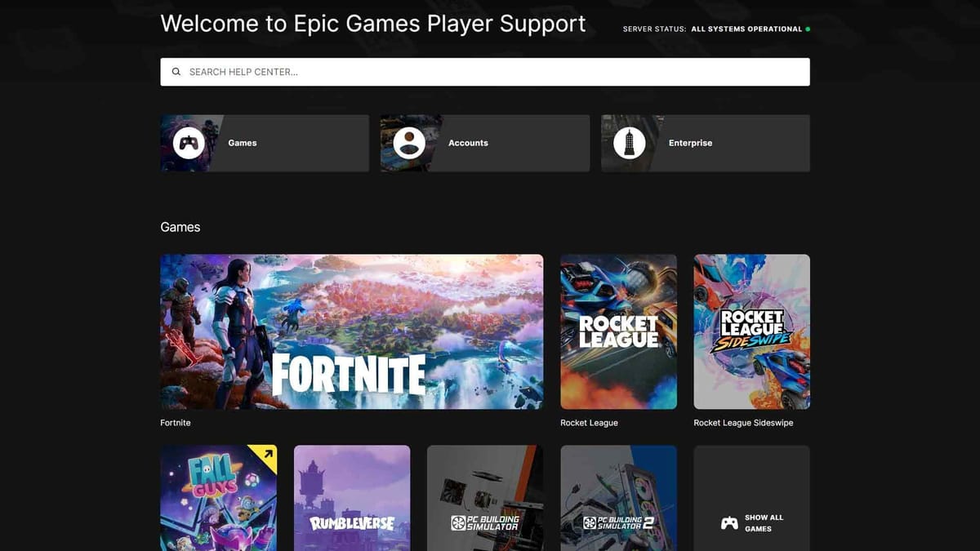This screenshot has height=551, width=980.
Task: Click the Show All Games tile
Action: pyautogui.click(x=751, y=502)
